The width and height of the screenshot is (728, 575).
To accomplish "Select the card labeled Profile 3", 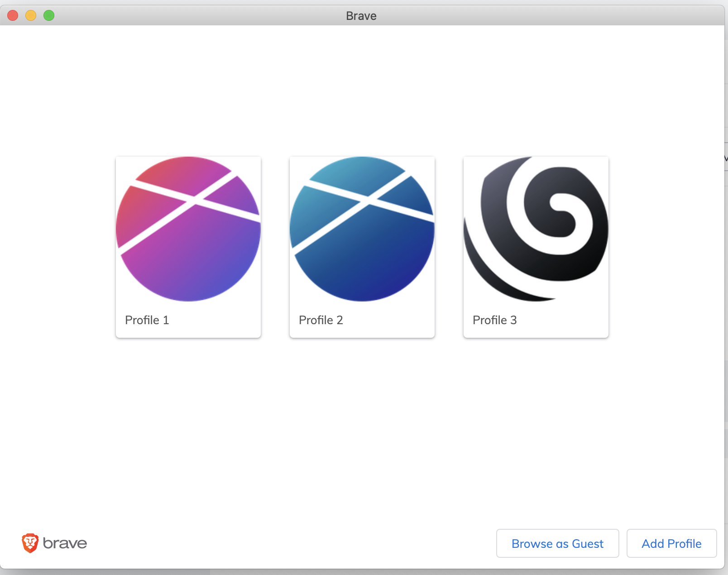I will point(536,247).
